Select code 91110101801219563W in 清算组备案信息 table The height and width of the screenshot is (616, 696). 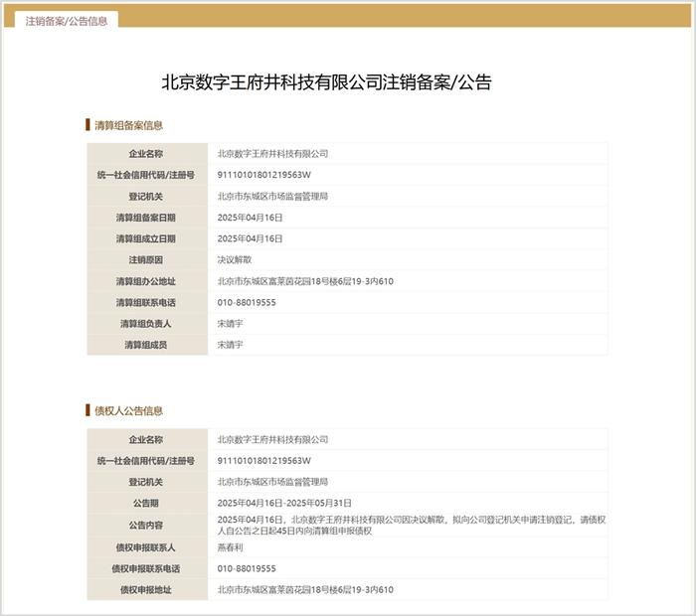coord(264,175)
